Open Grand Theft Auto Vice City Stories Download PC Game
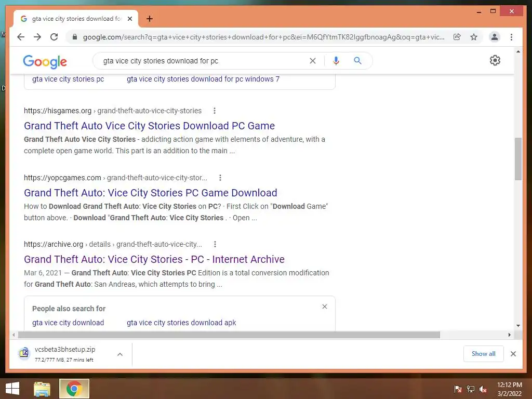 (149, 126)
